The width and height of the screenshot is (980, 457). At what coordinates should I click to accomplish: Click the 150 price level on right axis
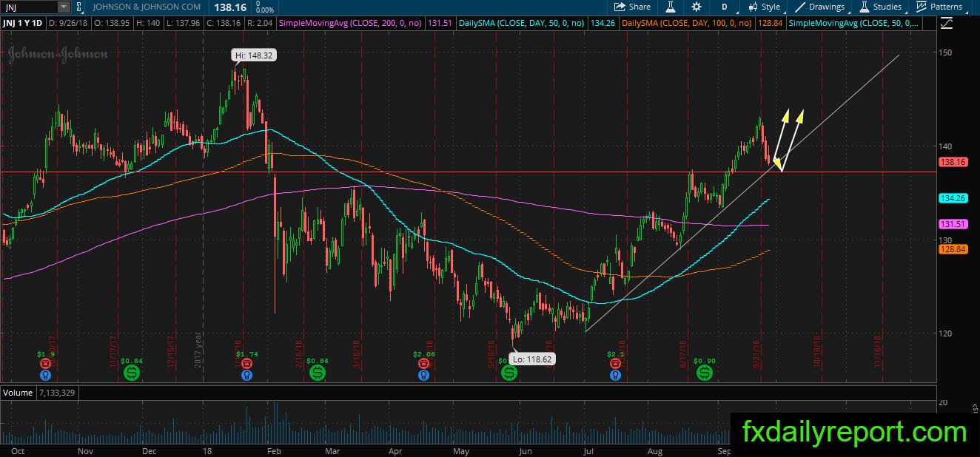tap(944, 53)
